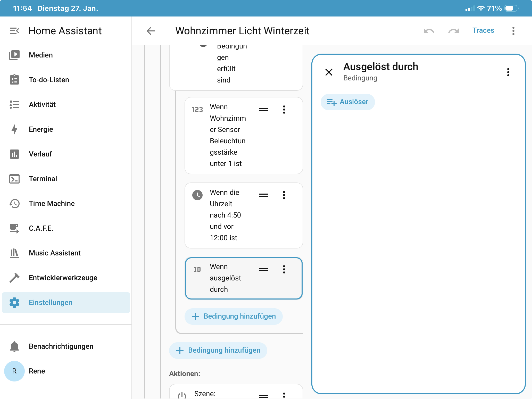Open the Energie lightning icon

click(x=14, y=129)
